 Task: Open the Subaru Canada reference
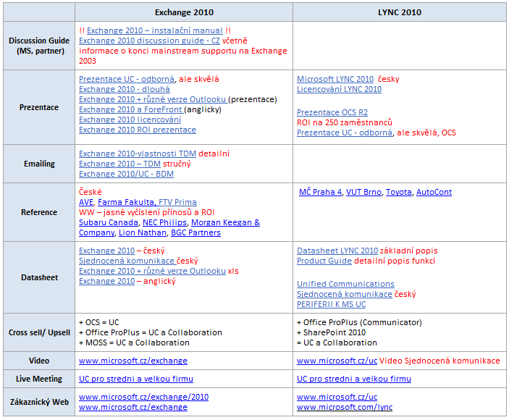(109, 222)
